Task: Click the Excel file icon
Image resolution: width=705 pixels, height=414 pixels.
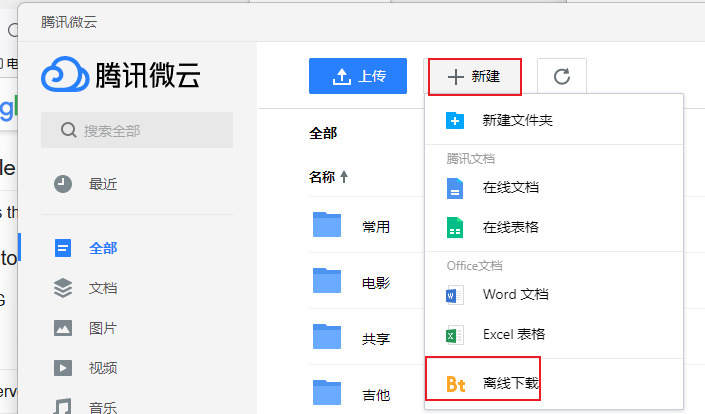Action: (455, 335)
